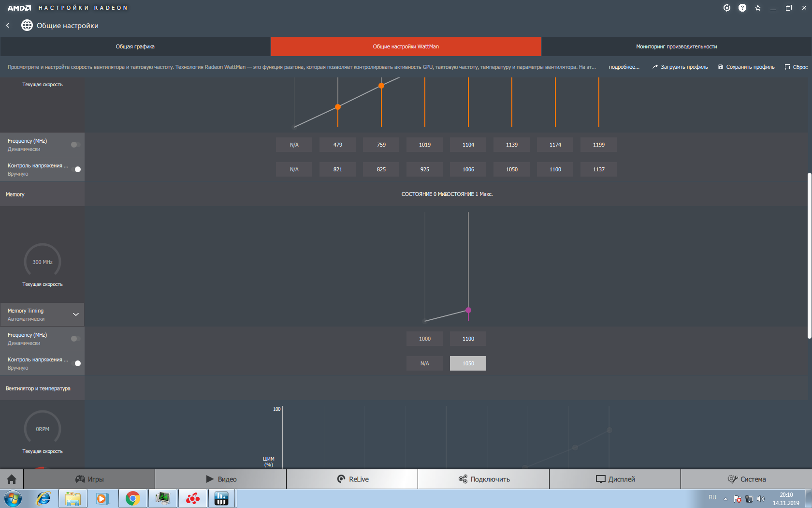Click GPU frequency field with value 1174
This screenshot has height=508, width=812.
coord(555,145)
